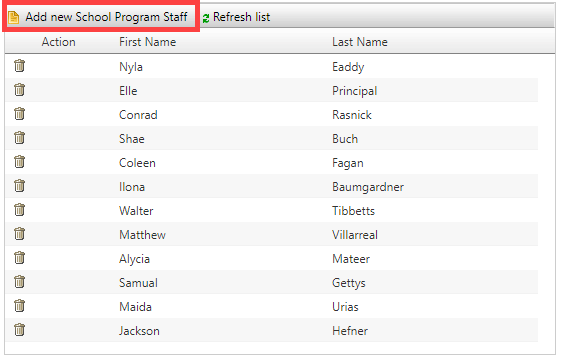Click trash icon beside Coleen Fagan
565x362 pixels.
[19, 162]
